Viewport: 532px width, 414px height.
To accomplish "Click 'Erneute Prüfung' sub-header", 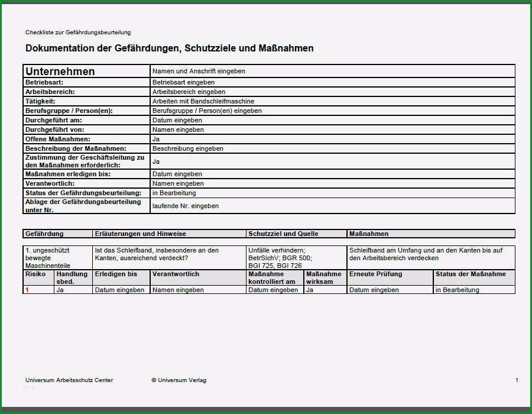I will click(x=390, y=277).
